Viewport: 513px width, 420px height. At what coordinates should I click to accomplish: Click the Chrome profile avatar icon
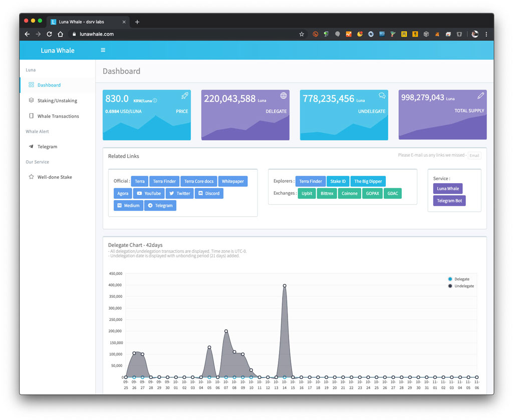click(475, 34)
